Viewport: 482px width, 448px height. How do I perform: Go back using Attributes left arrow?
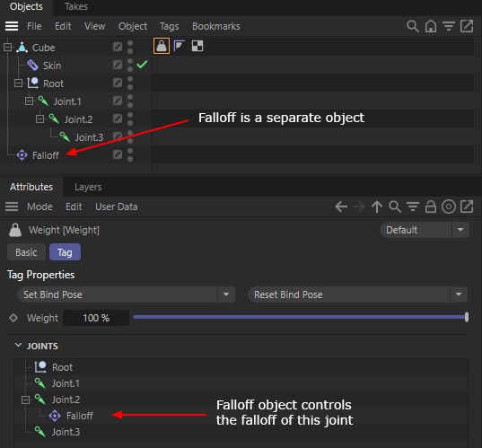pyautogui.click(x=341, y=206)
